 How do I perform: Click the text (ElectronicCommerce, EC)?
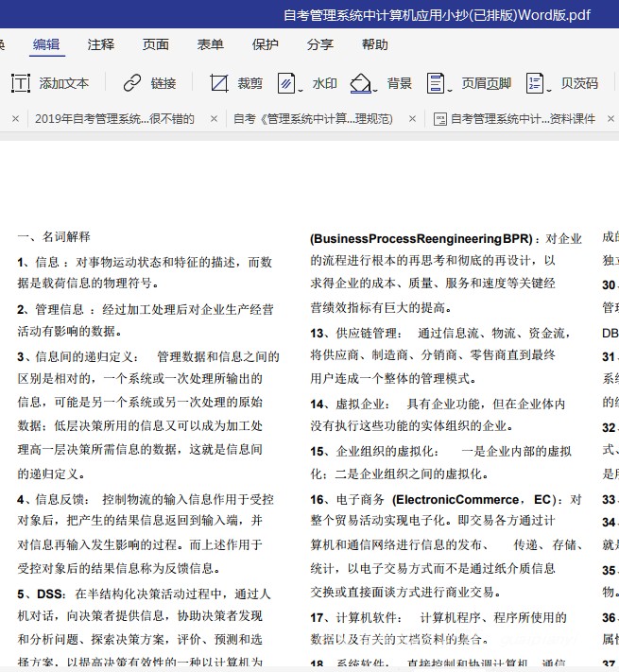pyautogui.click(x=473, y=500)
